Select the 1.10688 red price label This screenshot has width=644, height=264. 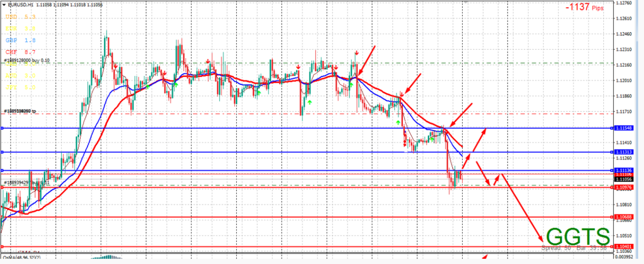pos(624,217)
